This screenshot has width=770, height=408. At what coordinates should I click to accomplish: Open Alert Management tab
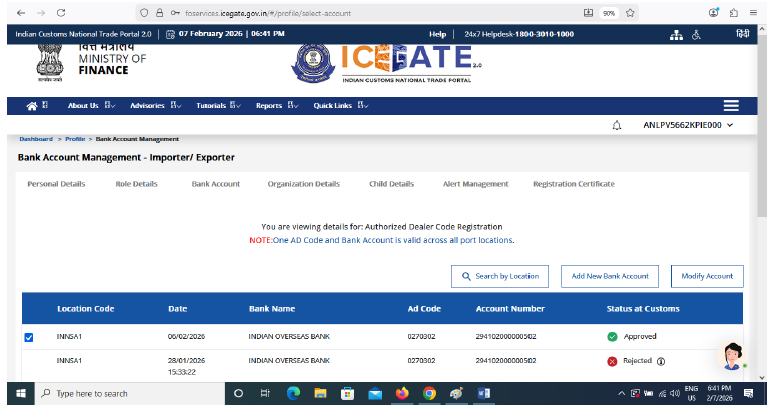click(x=476, y=184)
